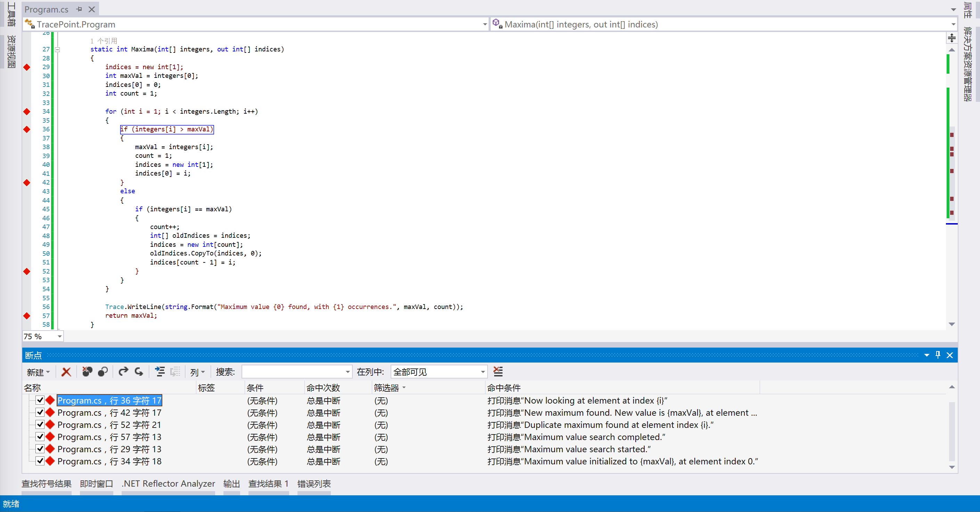This screenshot has width=980, height=512.
Task: Click the editor vertical scrollbar up arrow
Action: (952, 50)
